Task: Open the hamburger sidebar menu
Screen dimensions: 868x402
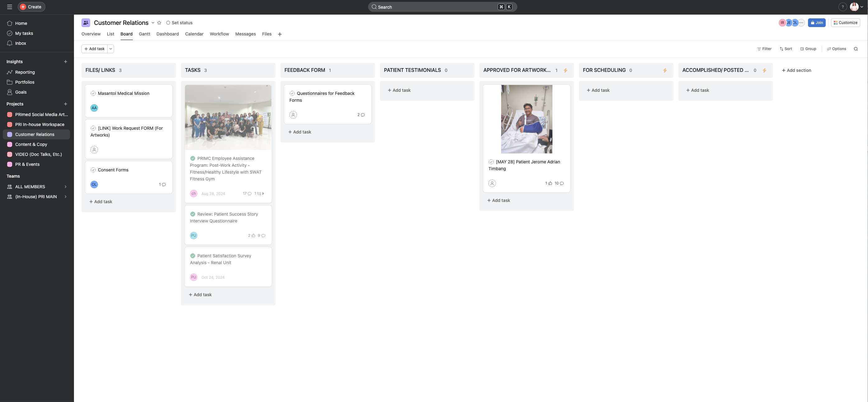Action: pos(9,7)
